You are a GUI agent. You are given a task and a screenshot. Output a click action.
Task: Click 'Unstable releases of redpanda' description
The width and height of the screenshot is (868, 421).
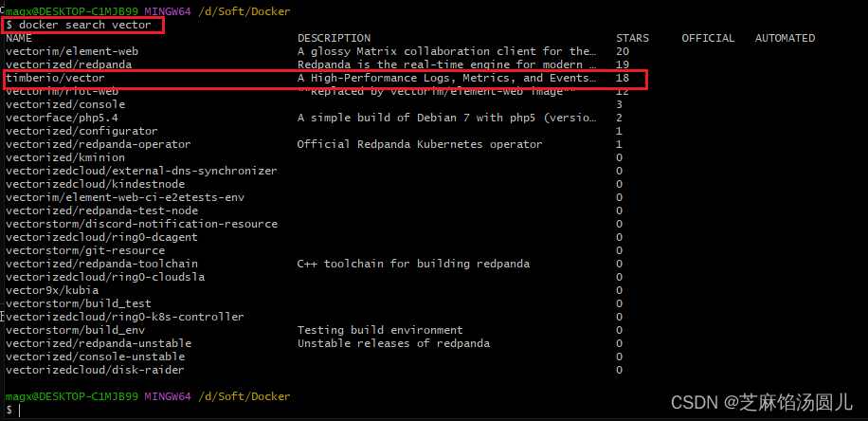(x=393, y=344)
